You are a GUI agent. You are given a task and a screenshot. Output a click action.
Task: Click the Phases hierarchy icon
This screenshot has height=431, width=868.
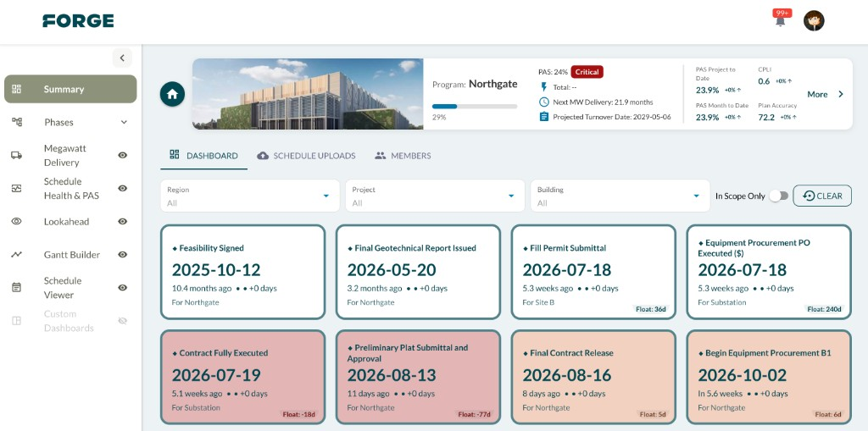tap(17, 122)
